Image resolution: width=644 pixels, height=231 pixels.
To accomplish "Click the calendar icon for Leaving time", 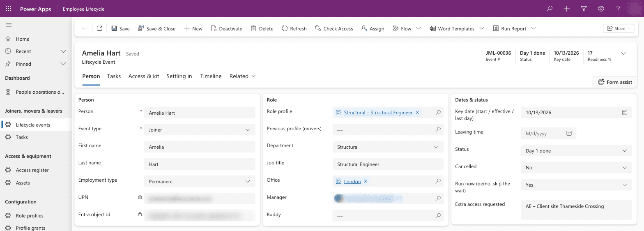I will [569, 133].
